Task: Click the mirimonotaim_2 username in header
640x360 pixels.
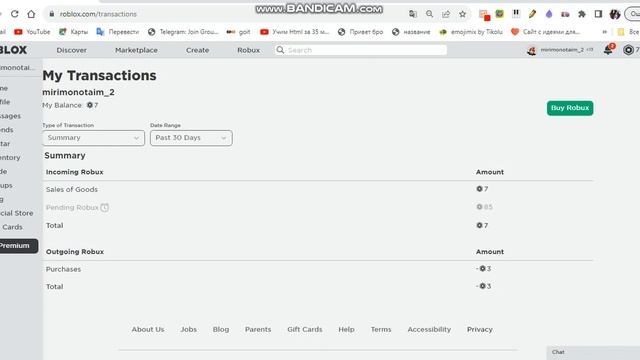Action: pos(562,50)
